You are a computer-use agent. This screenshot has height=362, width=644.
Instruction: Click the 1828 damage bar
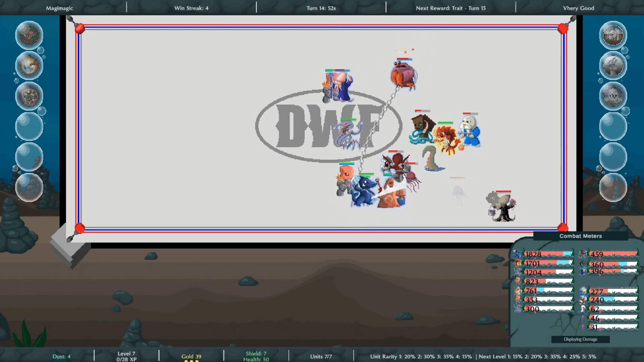tap(548, 254)
